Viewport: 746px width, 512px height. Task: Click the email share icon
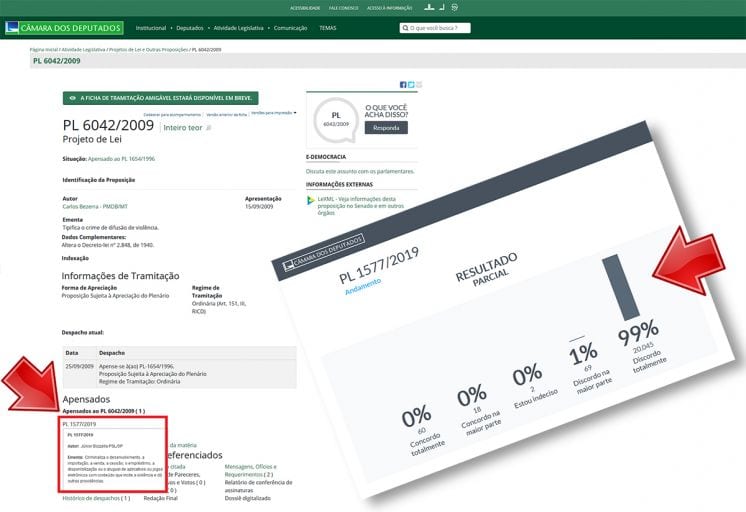pyautogui.click(x=419, y=85)
